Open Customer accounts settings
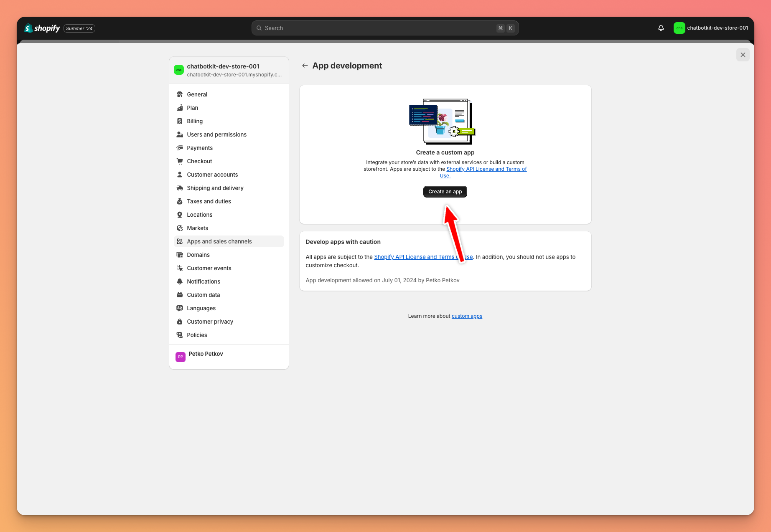 [x=229, y=175]
